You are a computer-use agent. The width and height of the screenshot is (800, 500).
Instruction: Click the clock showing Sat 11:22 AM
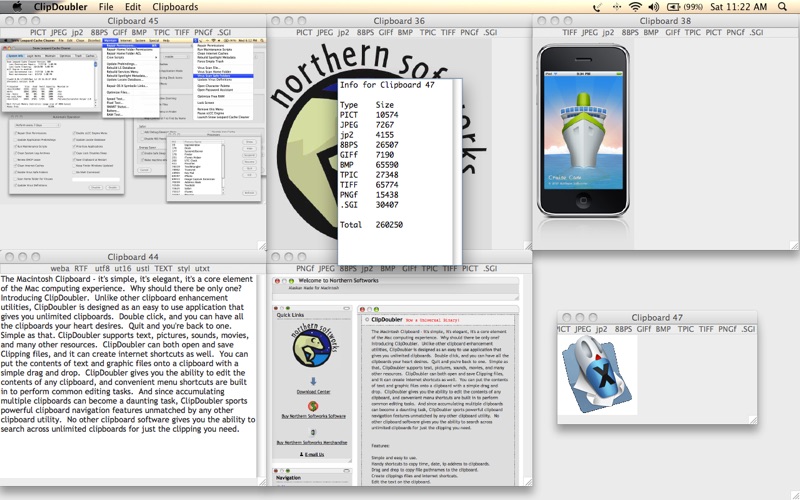pyautogui.click(x=739, y=7)
